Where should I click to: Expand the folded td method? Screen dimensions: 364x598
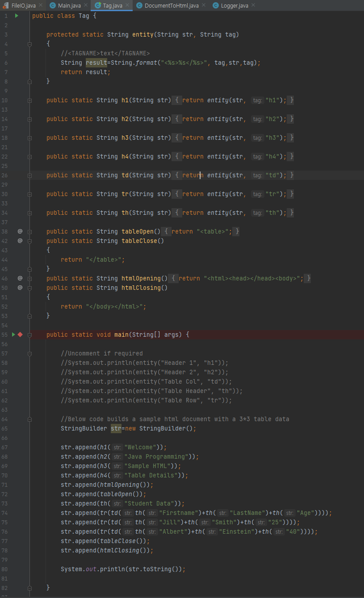[29, 175]
